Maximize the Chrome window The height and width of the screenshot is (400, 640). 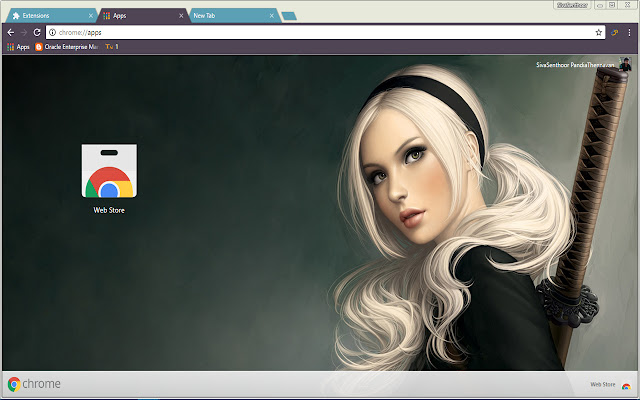[612, 5]
